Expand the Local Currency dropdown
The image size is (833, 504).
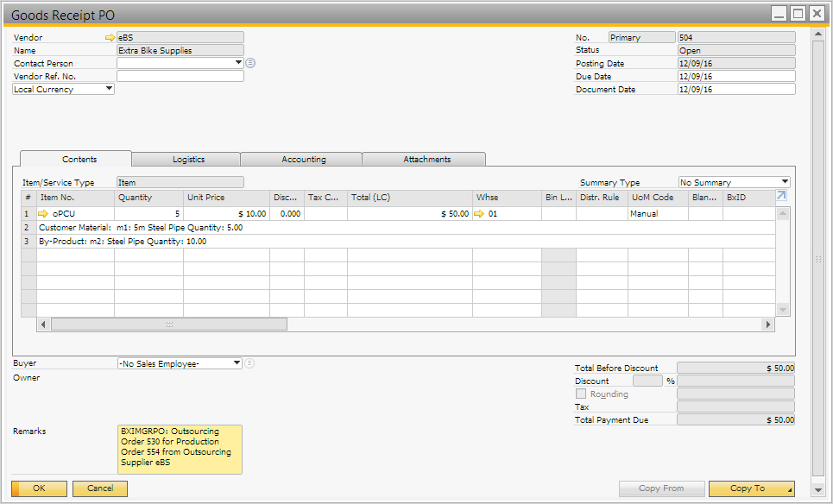click(109, 89)
